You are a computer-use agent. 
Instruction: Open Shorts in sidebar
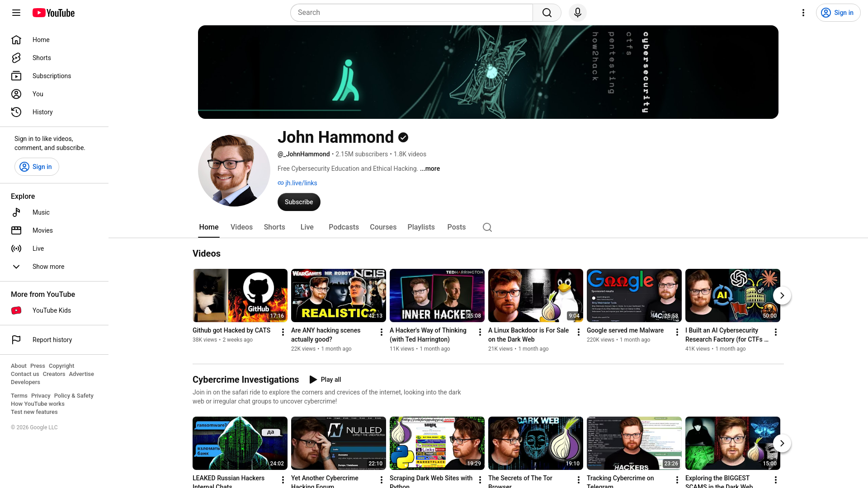point(54,58)
